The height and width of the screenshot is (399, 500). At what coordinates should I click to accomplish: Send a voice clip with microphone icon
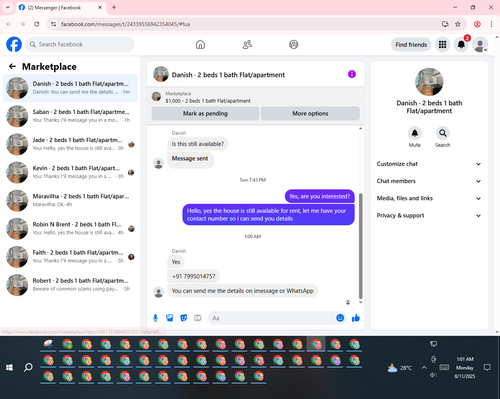coord(155,318)
